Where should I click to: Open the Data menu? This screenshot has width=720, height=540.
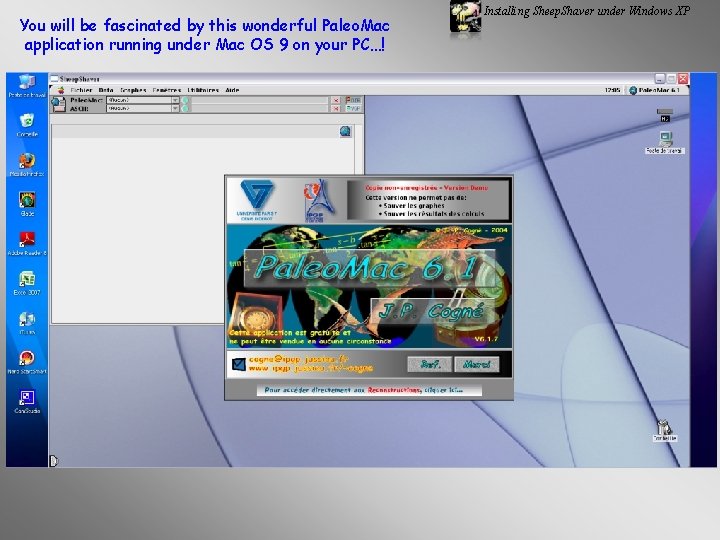click(106, 90)
